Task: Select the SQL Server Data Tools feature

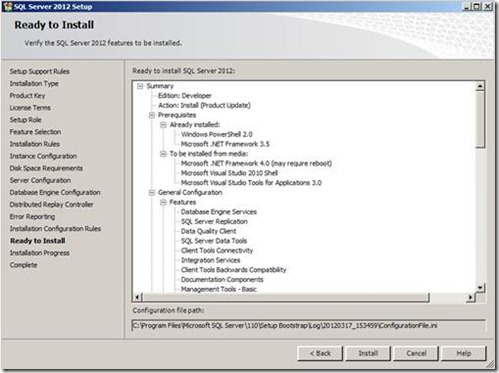Action: coord(214,241)
